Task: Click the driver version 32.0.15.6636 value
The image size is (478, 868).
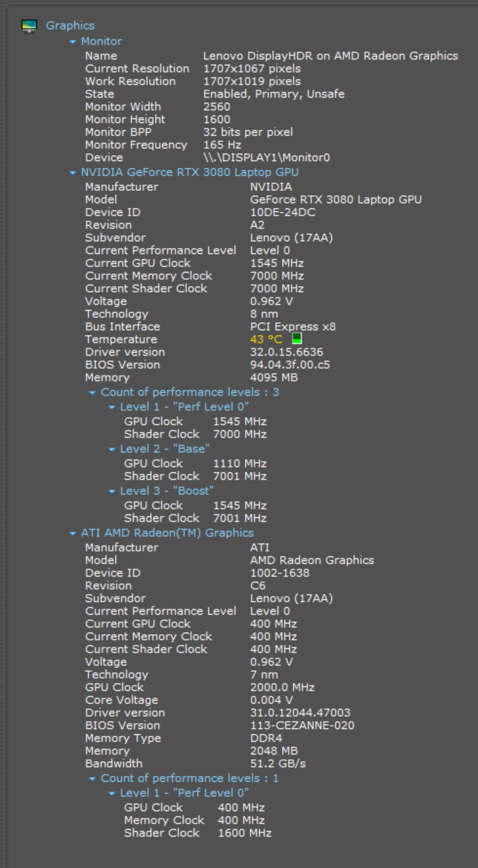Action: pos(286,352)
